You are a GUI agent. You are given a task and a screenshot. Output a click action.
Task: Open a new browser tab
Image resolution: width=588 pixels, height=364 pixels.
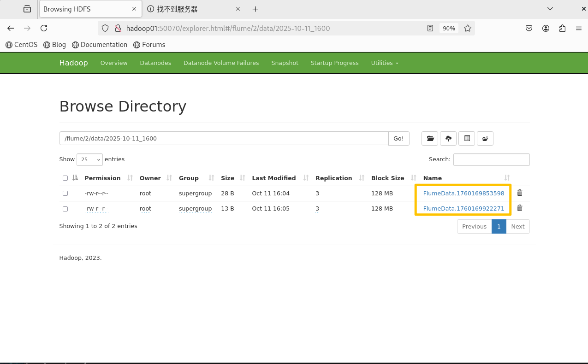(x=255, y=9)
